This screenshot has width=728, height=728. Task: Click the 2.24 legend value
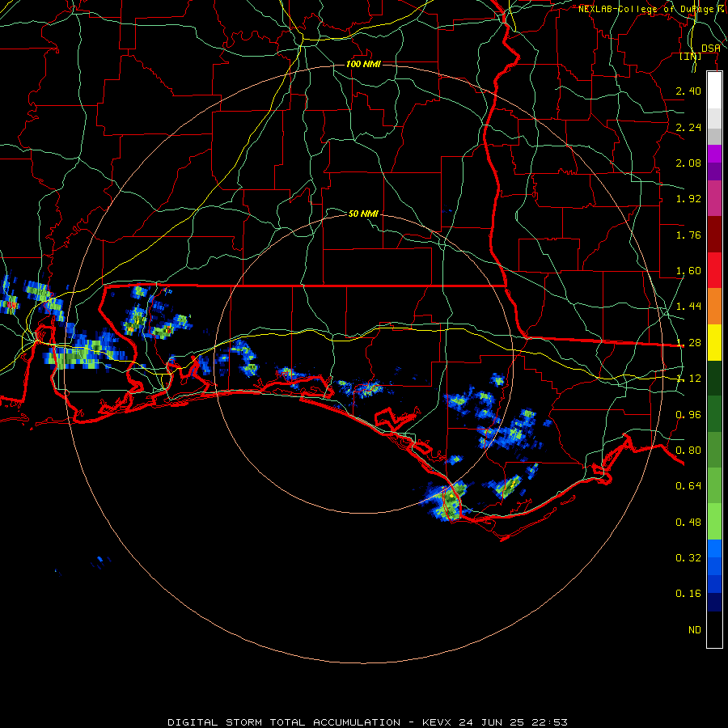(688, 127)
